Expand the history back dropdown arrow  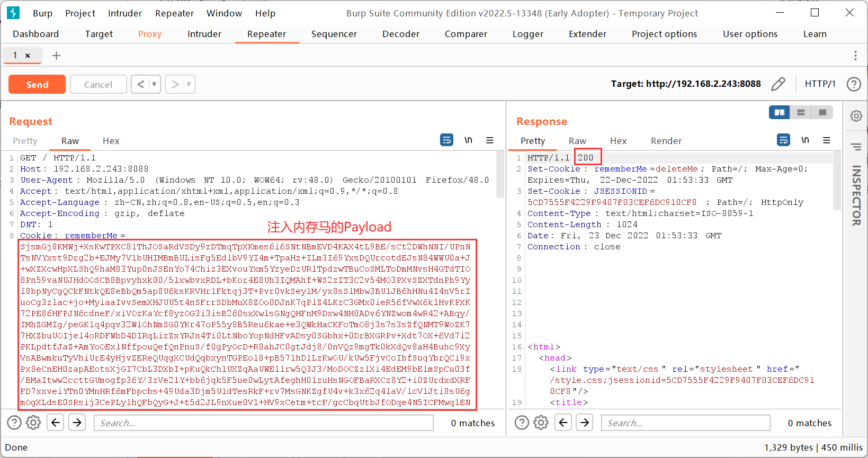coord(154,84)
